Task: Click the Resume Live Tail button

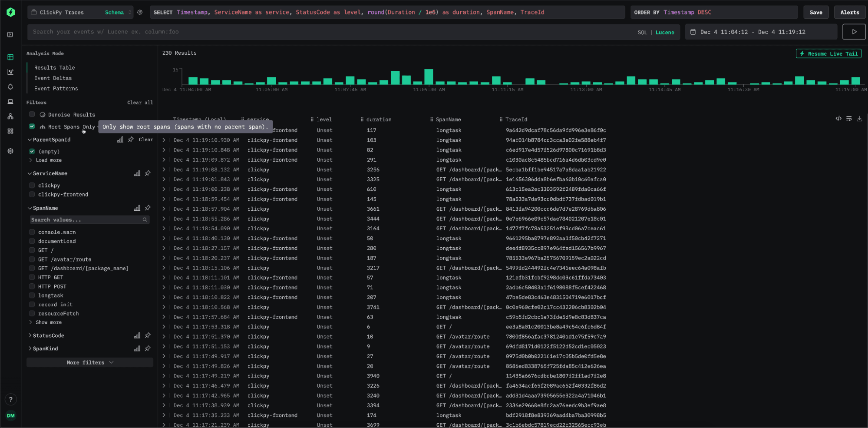Action: click(x=828, y=54)
